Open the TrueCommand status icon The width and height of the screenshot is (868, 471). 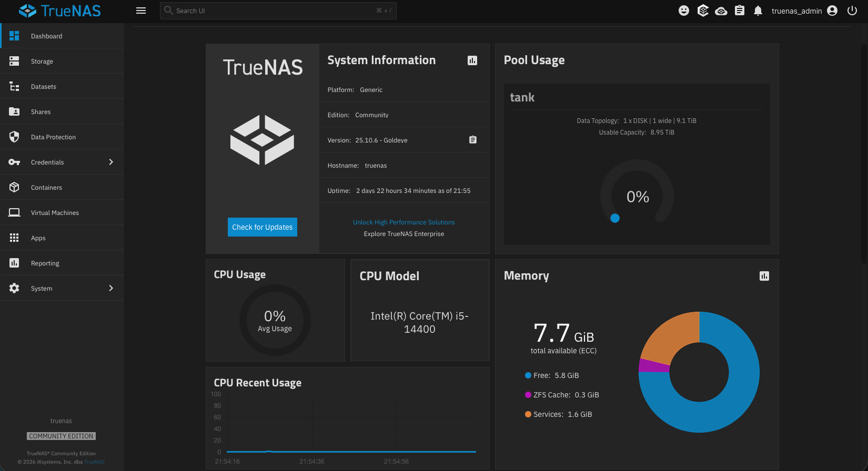[703, 11]
